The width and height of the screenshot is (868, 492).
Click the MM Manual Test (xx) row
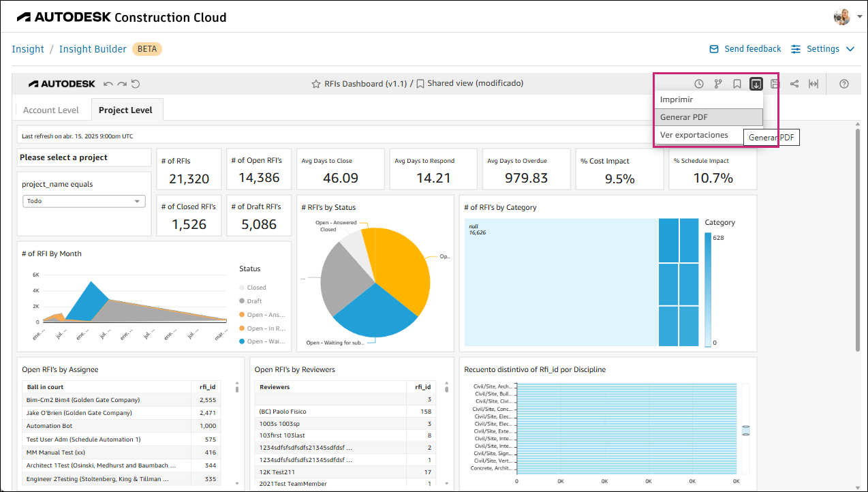pos(121,452)
